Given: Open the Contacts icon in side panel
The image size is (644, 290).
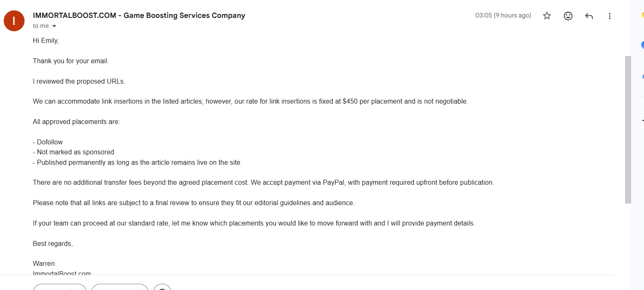Looking at the screenshot, I should click(642, 76).
